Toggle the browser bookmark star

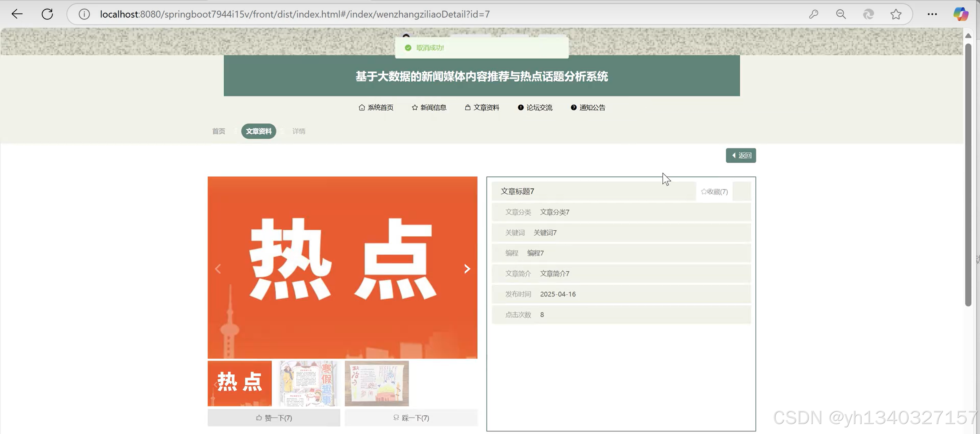[896, 14]
